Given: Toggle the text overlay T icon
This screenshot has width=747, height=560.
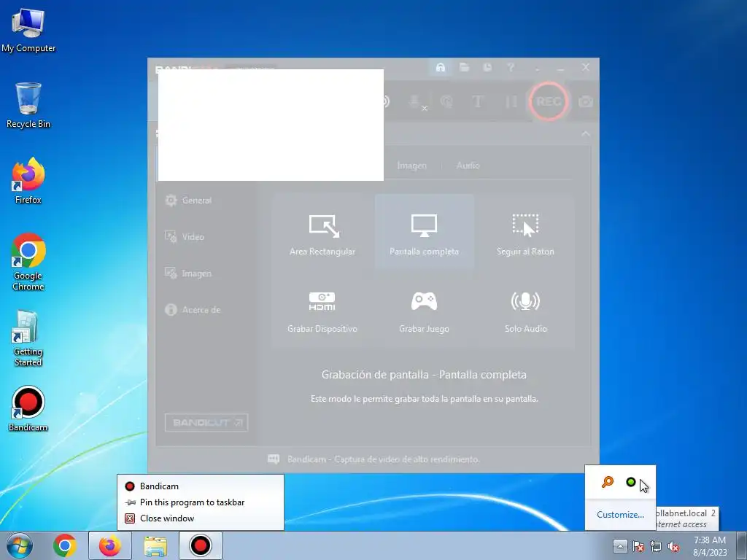Looking at the screenshot, I should [x=477, y=101].
